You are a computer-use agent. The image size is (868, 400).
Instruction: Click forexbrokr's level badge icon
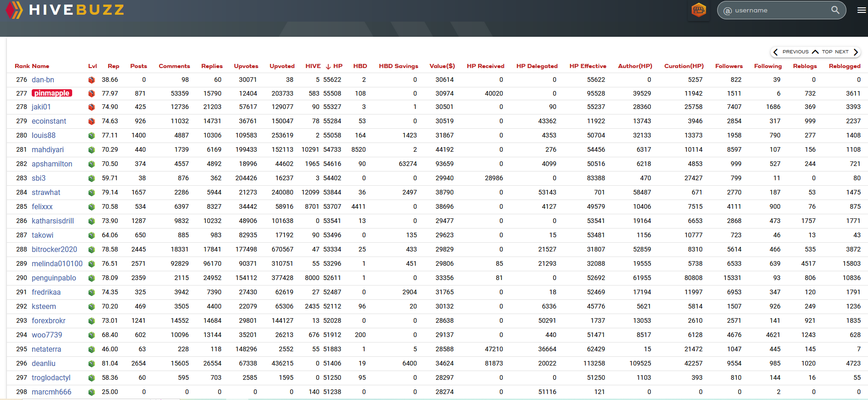pyautogui.click(x=91, y=321)
